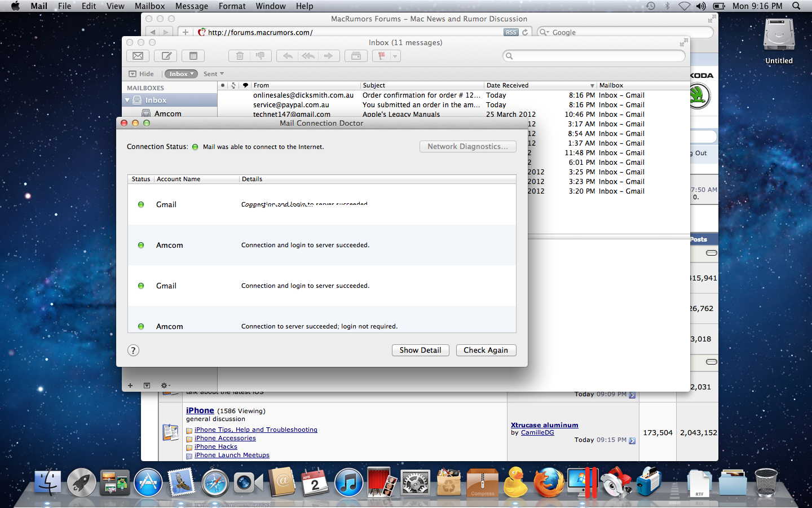This screenshot has width=812, height=508.
Task: Show mail activity pane icon at sidebar bottom
Action: pos(147,386)
